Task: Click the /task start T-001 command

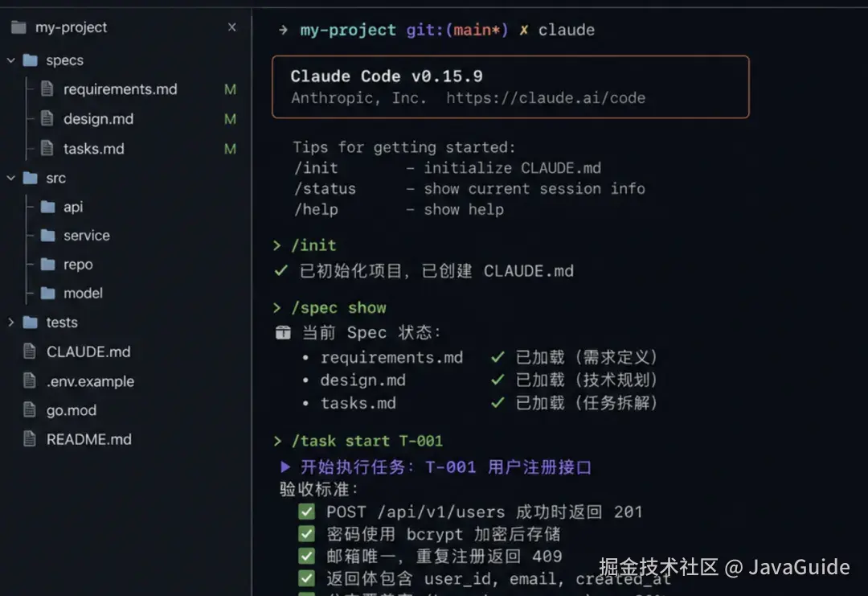Action: (367, 441)
